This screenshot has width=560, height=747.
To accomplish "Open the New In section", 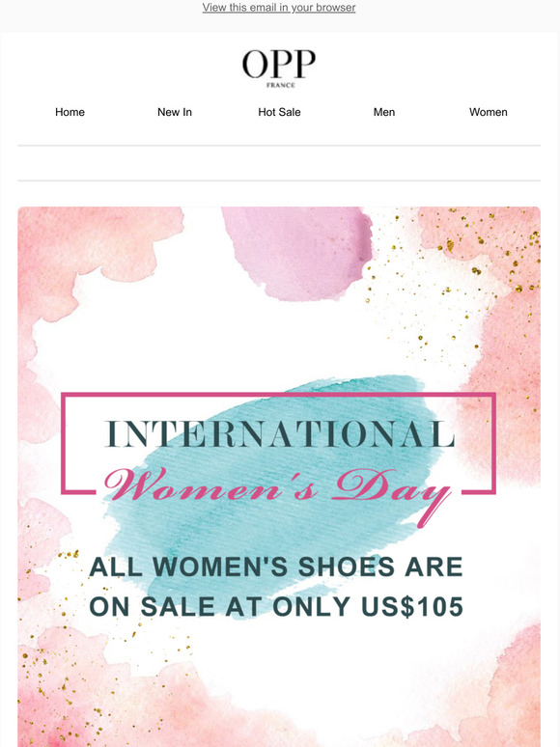I will pyautogui.click(x=175, y=112).
